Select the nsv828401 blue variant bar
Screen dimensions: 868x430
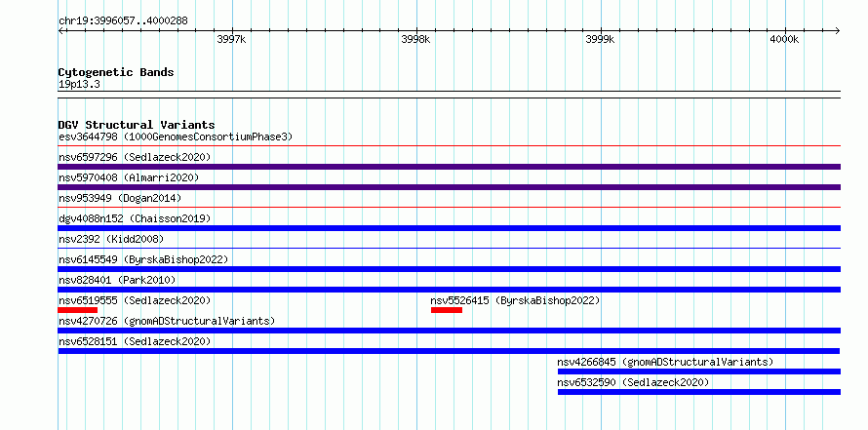[449, 290]
